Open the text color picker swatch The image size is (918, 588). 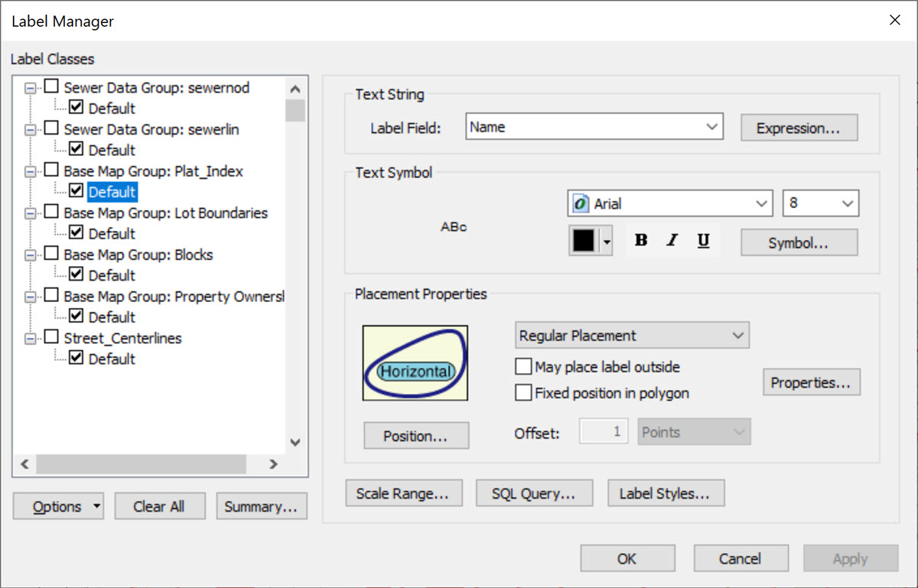tap(584, 241)
